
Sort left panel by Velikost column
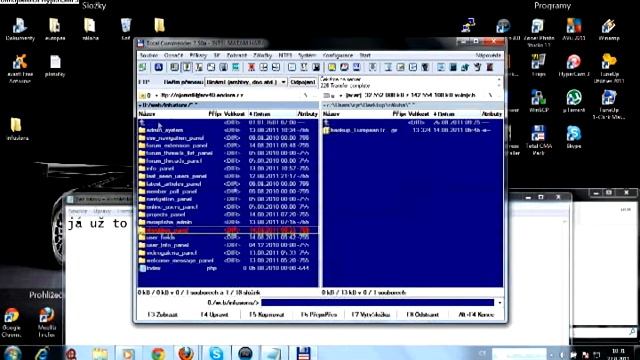[x=234, y=114]
